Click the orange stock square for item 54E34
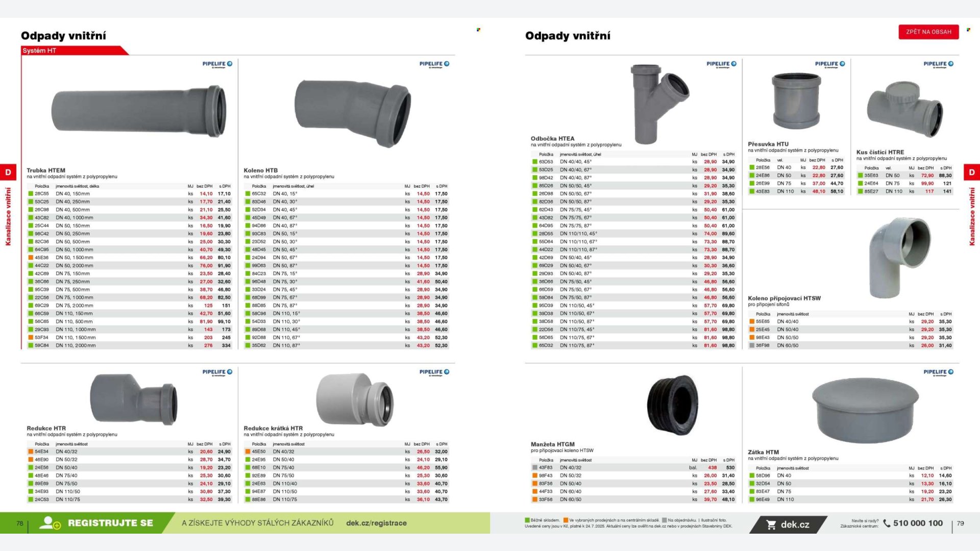980x551 pixels. pyautogui.click(x=31, y=452)
